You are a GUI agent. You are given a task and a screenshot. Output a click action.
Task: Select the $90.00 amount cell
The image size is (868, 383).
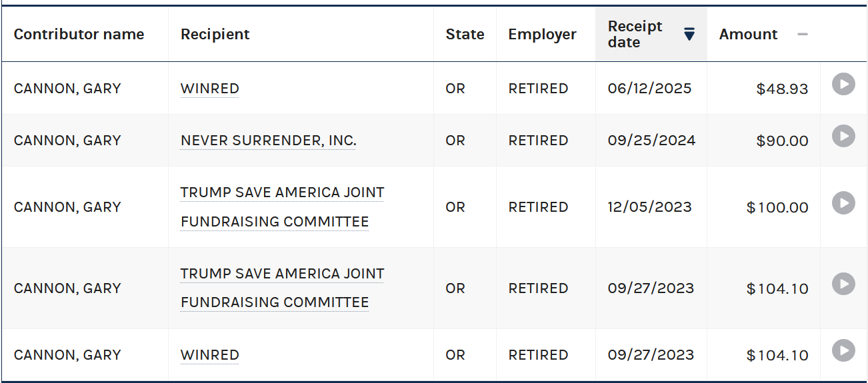(x=763, y=141)
